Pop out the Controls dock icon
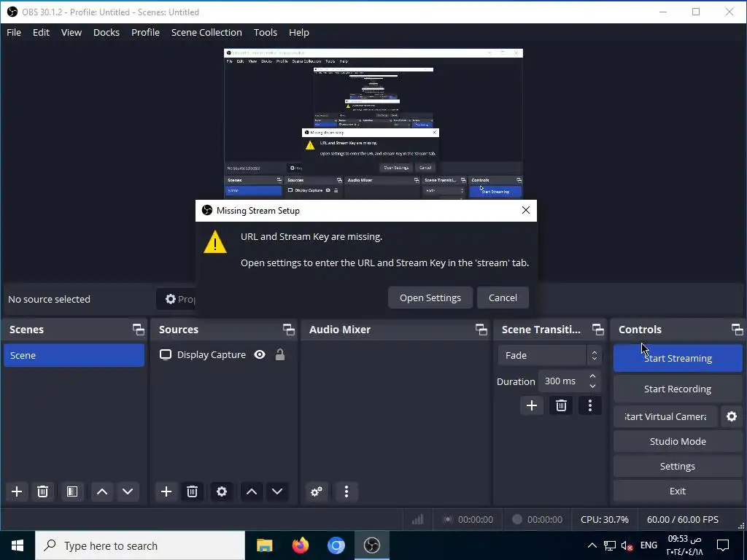Screen dimensions: 747x560 (737, 330)
